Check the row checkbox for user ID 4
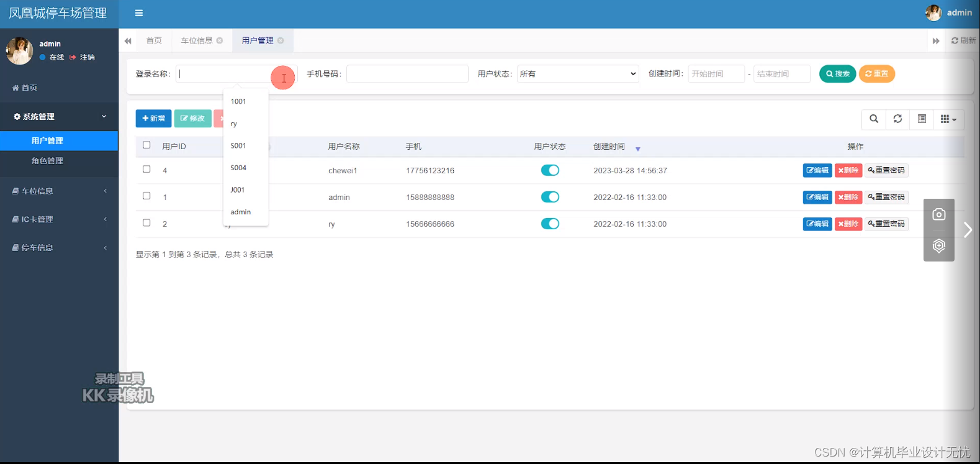This screenshot has width=980, height=464. coord(146,169)
